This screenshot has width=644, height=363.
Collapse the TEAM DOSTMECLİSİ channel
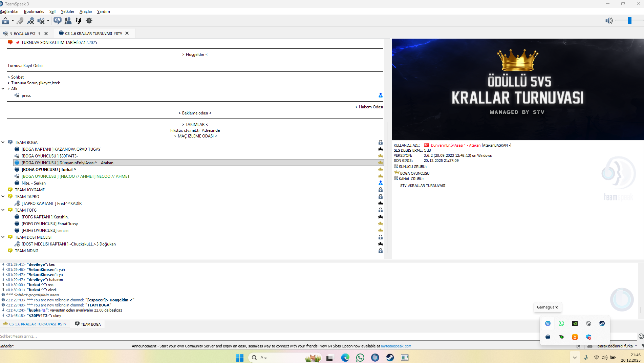pos(3,237)
